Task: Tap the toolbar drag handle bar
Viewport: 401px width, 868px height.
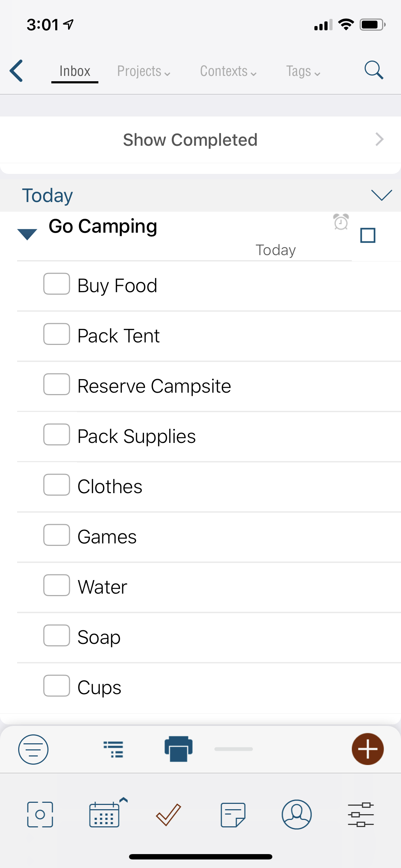Action: coord(233,749)
